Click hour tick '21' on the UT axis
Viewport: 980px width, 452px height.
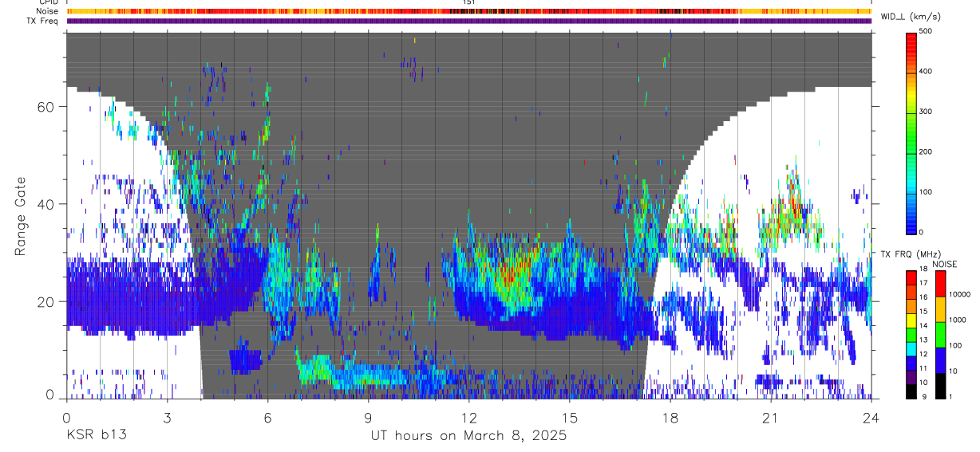point(771,417)
